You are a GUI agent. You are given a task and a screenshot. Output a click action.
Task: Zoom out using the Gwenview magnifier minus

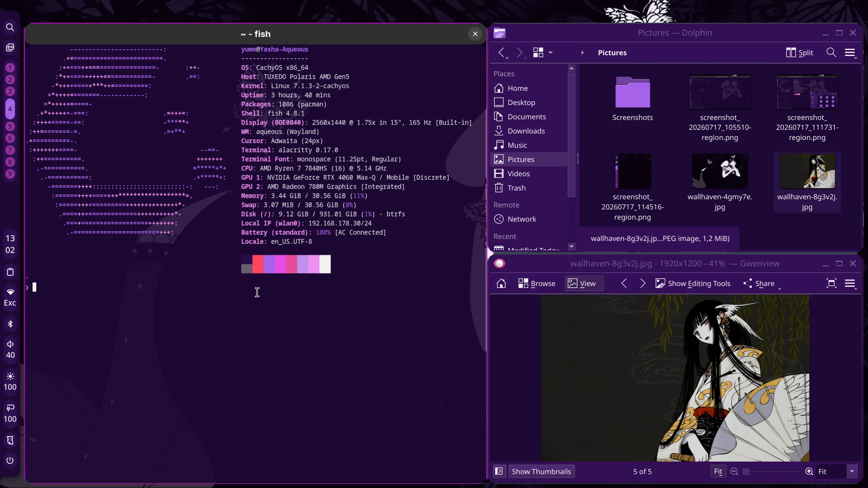(734, 471)
